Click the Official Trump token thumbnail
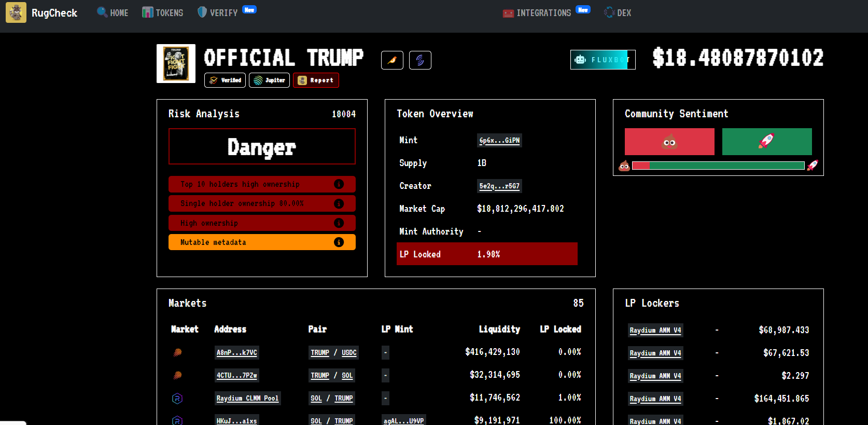 coord(176,63)
